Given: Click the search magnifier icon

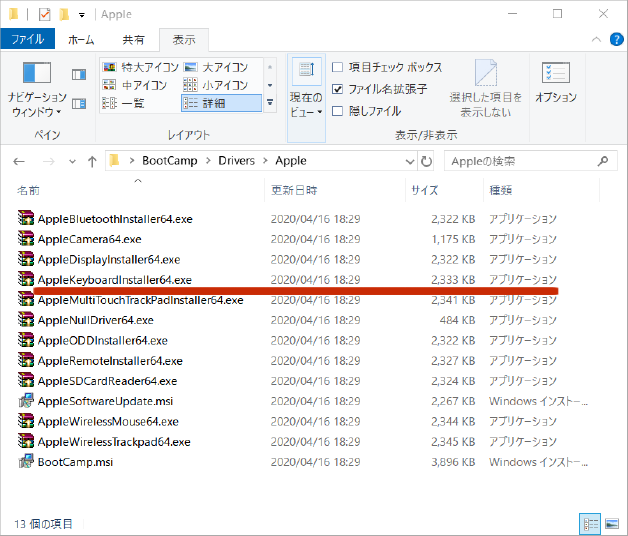Looking at the screenshot, I should pyautogui.click(x=603, y=161).
